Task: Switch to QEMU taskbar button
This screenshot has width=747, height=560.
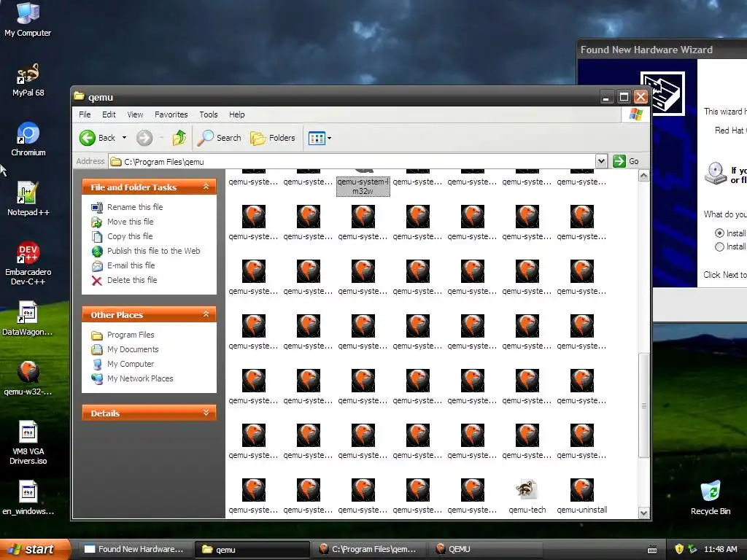Action: tap(486, 549)
